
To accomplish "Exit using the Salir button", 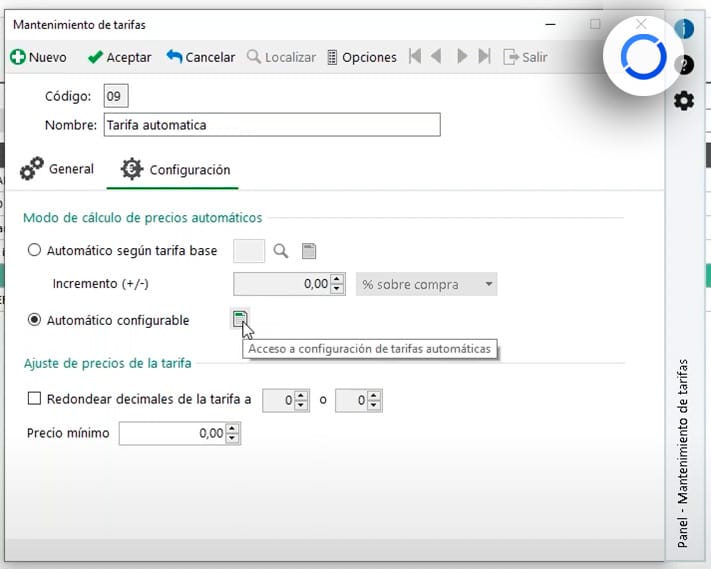I will (525, 57).
